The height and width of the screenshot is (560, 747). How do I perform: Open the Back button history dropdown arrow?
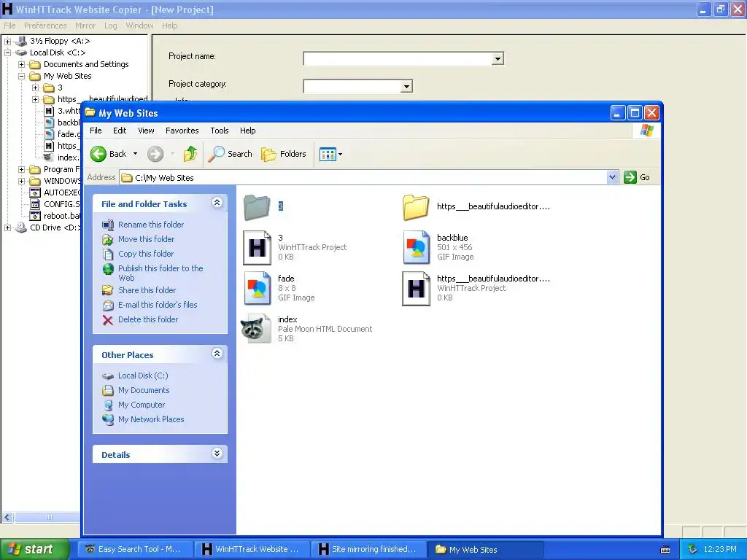coord(135,154)
